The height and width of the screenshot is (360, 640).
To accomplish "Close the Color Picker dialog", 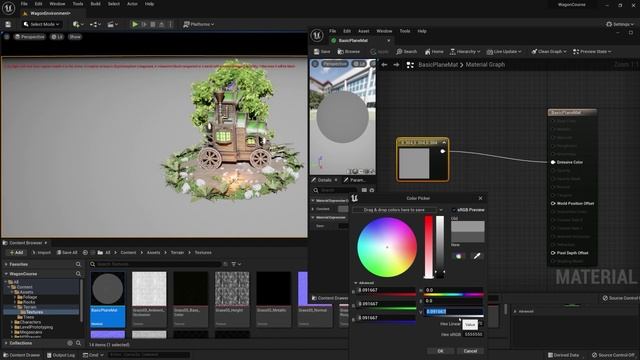I will tap(480, 198).
